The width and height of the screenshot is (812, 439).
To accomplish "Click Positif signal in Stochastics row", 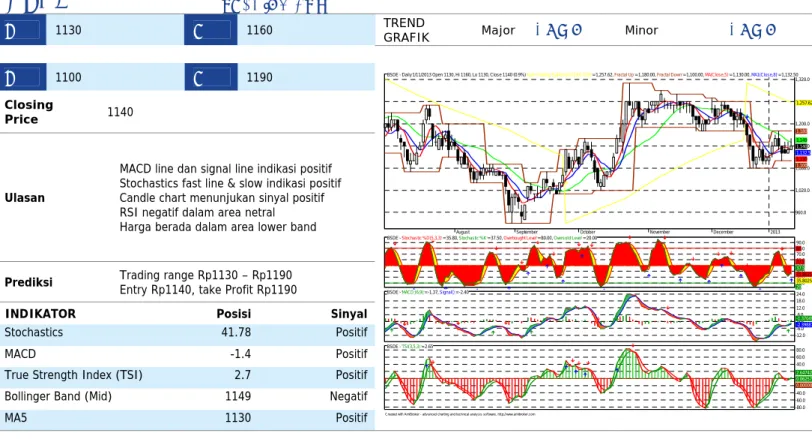I will tap(352, 332).
